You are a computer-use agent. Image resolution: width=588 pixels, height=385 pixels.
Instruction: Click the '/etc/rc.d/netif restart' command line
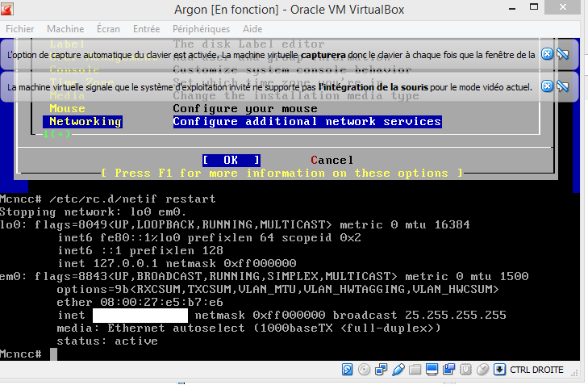click(133, 199)
